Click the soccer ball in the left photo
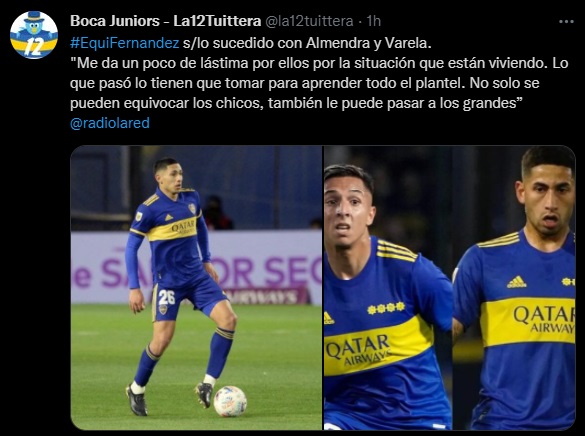This screenshot has height=436, width=585. pos(230,401)
